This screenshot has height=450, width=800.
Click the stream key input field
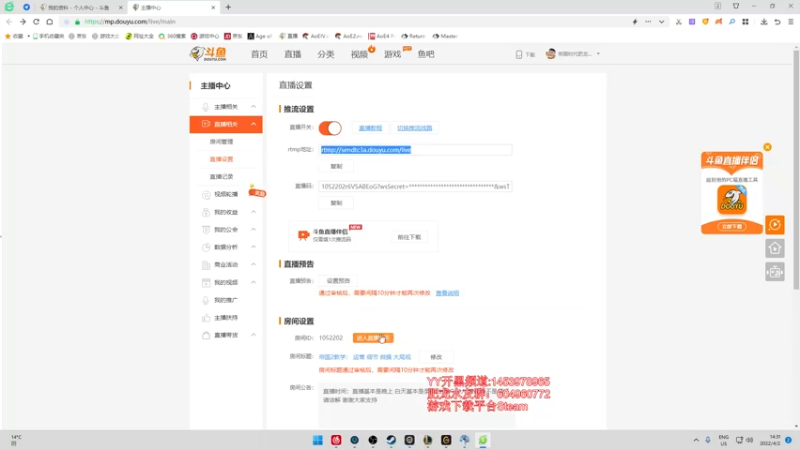pos(415,186)
